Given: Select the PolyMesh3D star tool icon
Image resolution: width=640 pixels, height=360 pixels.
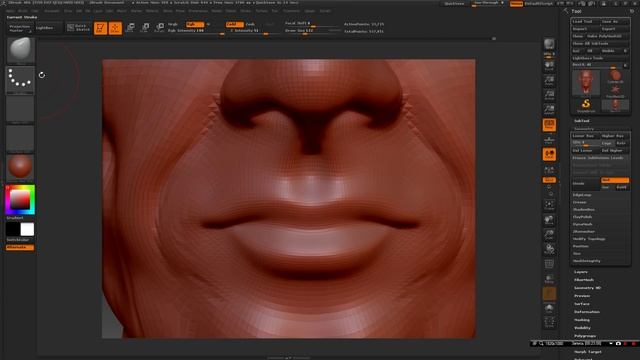Looking at the screenshot, I should pyautogui.click(x=615, y=91).
